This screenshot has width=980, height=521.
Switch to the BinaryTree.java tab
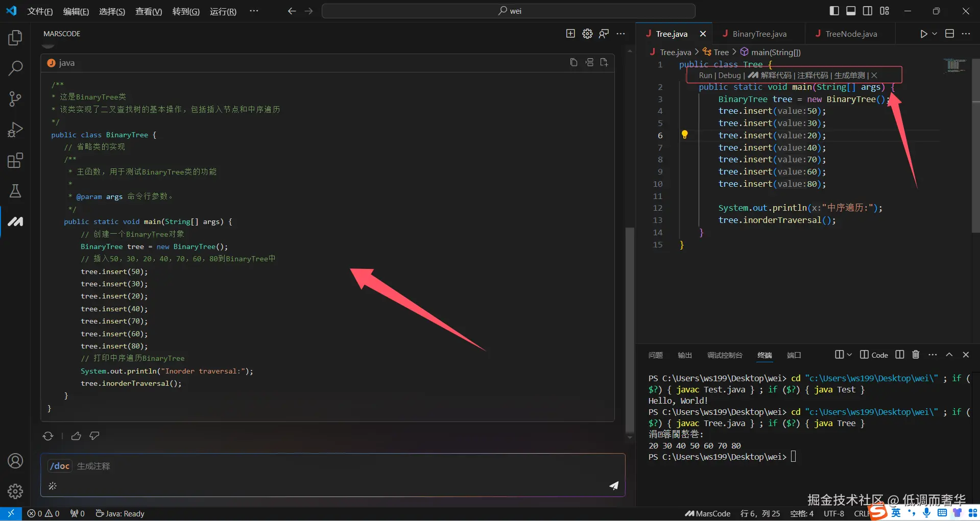pos(759,34)
